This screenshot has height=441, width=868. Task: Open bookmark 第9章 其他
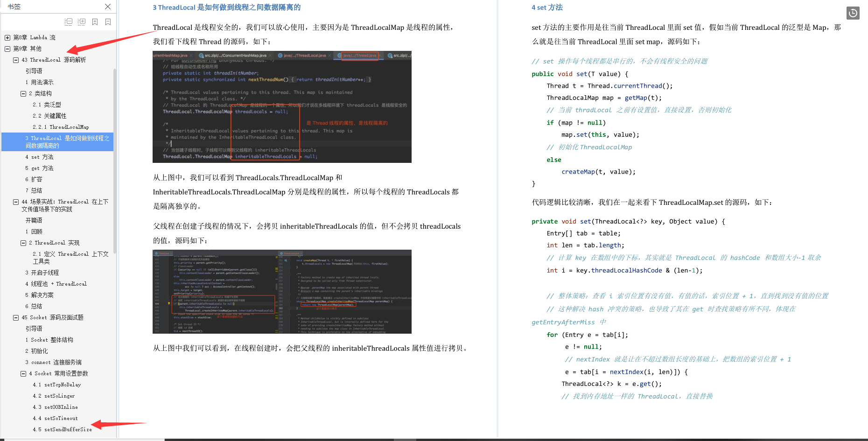pyautogui.click(x=27, y=49)
